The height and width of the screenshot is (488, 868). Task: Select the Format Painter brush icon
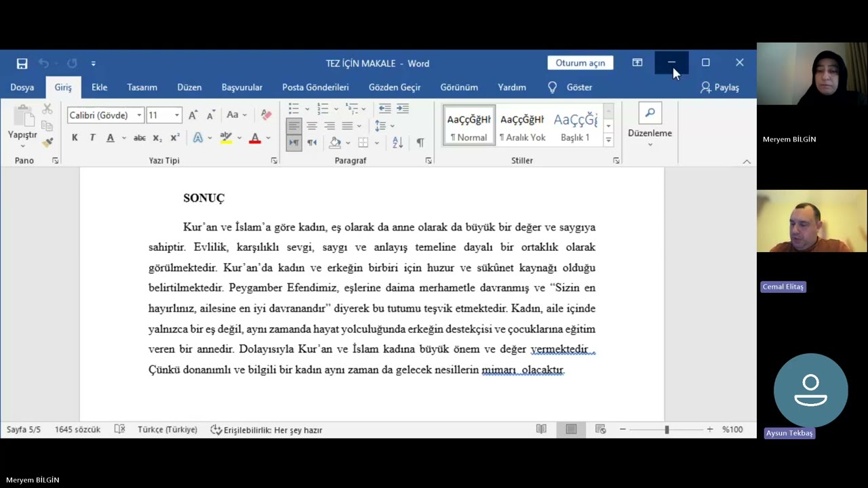[x=47, y=142]
